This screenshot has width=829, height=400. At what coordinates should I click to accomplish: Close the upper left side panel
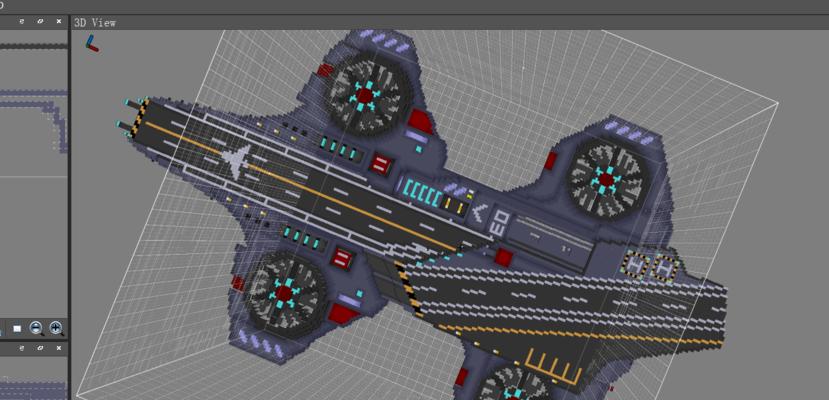tap(59, 22)
